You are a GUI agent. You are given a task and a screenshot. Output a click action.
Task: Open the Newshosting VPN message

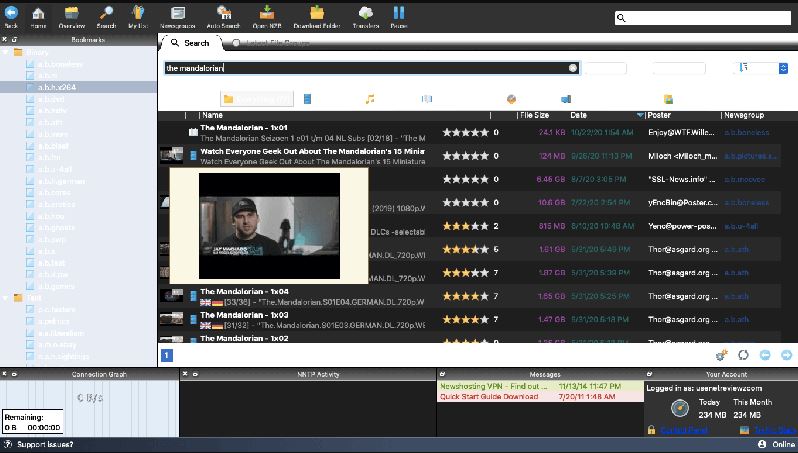click(540, 386)
